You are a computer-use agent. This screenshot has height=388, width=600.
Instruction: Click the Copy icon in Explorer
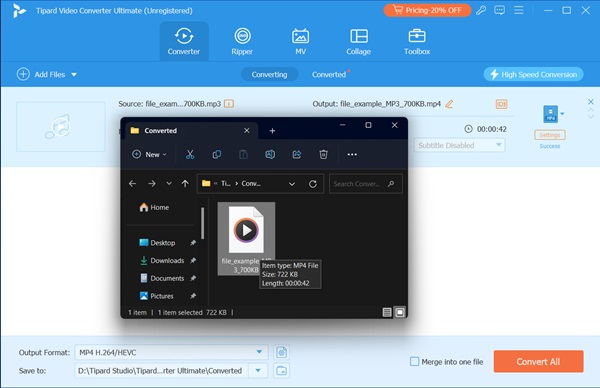[x=217, y=154]
